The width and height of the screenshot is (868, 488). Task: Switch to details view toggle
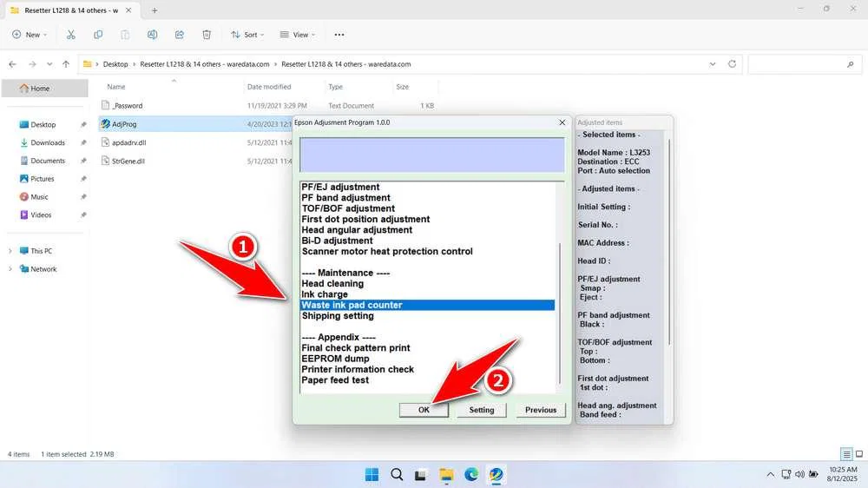pyautogui.click(x=846, y=454)
